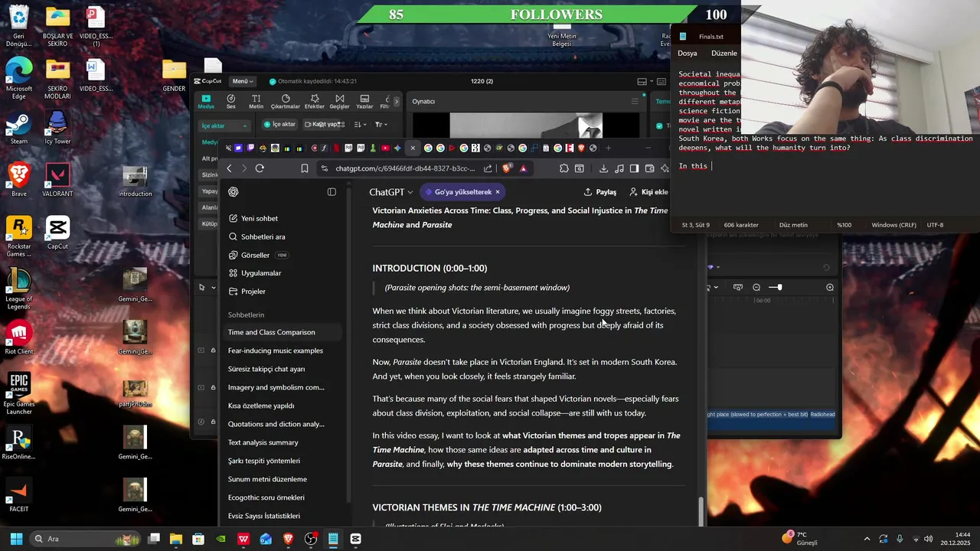Viewport: 980px width, 551px height.
Task: Open Brave Rewards triangle icon
Action: point(523,168)
